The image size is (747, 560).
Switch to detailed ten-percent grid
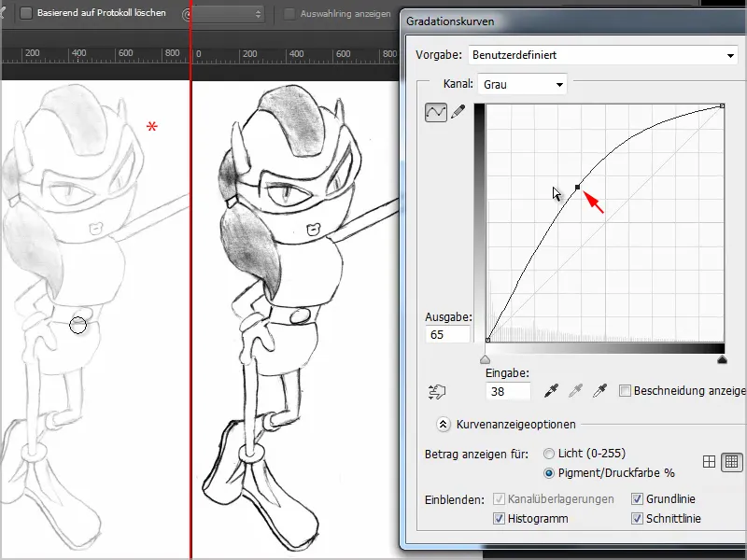pyautogui.click(x=732, y=461)
